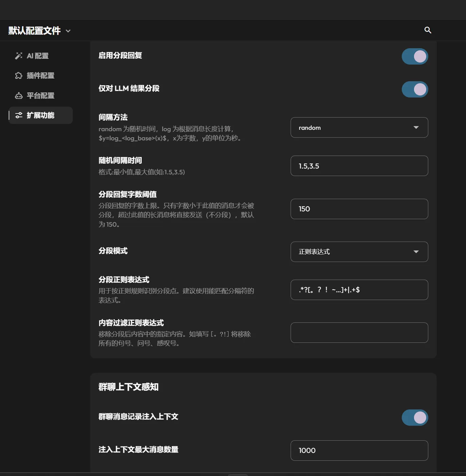Click the 分段模式 label
Image resolution: width=466 pixels, height=476 pixels.
tap(113, 251)
